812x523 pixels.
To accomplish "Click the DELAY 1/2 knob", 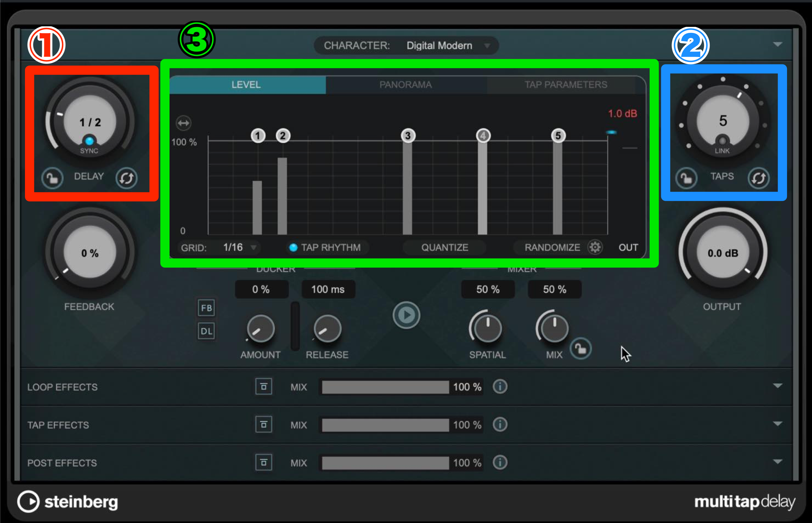I will 90,121.
